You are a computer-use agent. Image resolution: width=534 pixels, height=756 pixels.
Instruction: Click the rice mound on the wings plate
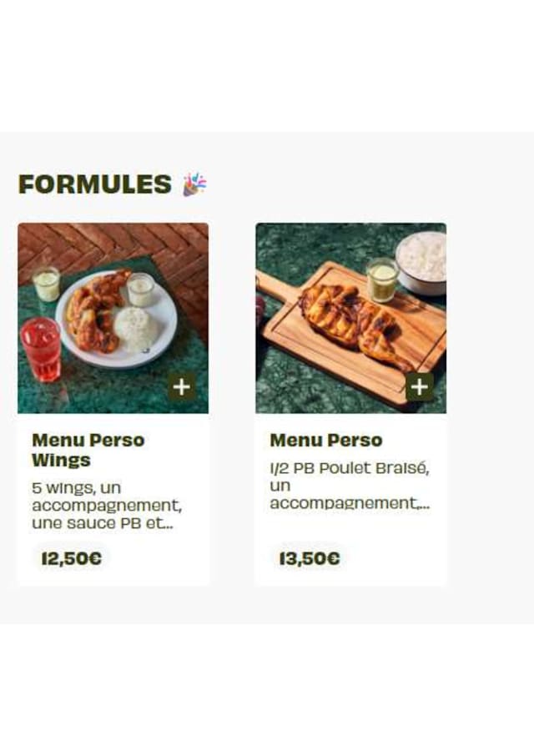[136, 328]
